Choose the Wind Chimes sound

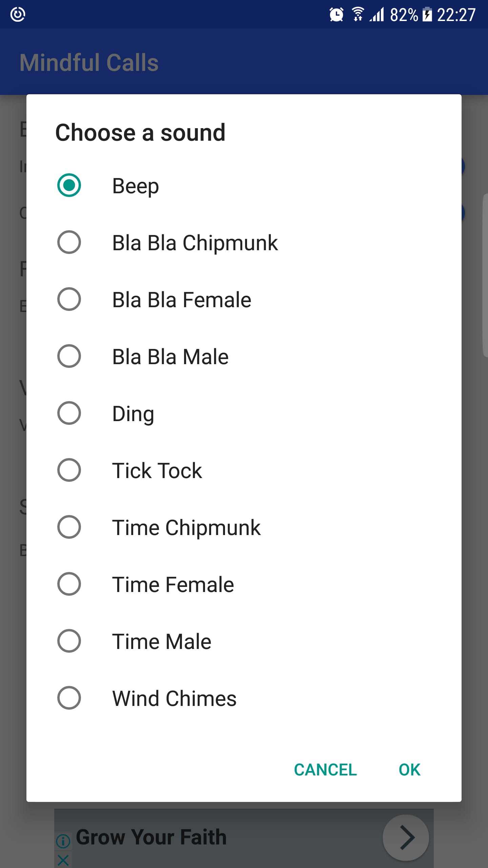pyautogui.click(x=69, y=698)
